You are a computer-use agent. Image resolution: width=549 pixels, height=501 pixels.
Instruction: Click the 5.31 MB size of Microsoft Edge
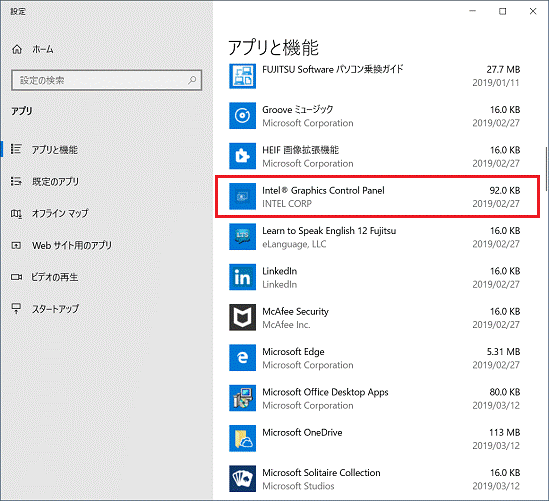coord(503,352)
